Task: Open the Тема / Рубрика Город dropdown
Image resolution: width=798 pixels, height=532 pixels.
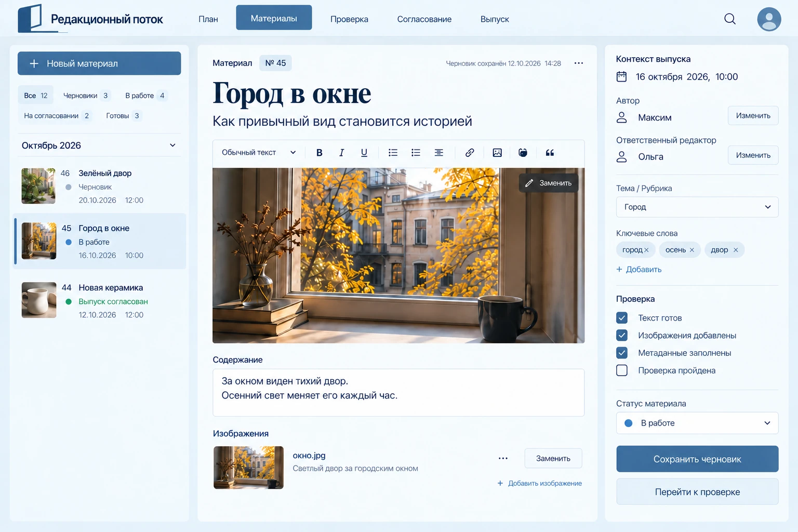Action: [697, 207]
